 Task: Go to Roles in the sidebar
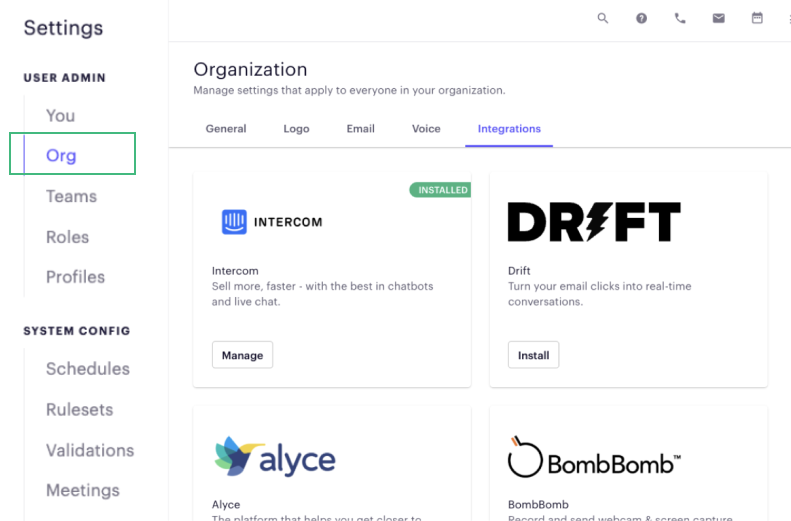tap(67, 237)
